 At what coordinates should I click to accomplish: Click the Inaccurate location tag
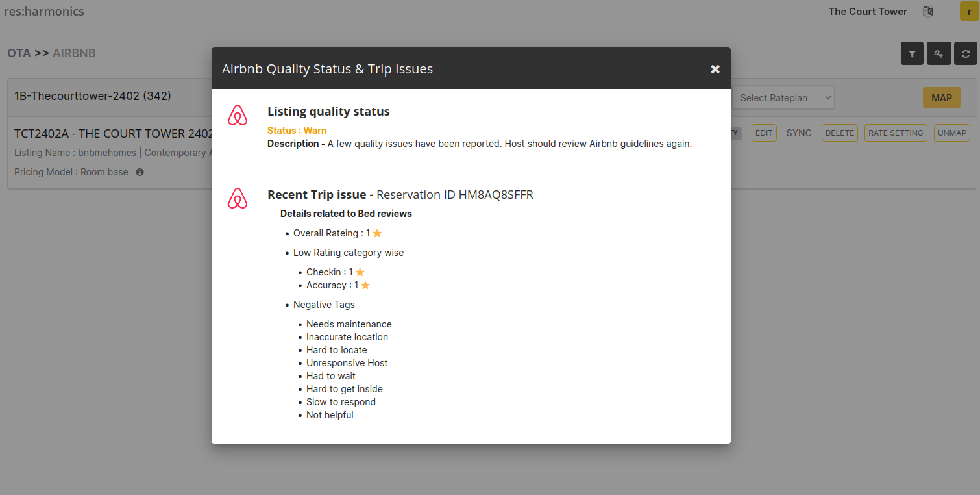pos(347,337)
